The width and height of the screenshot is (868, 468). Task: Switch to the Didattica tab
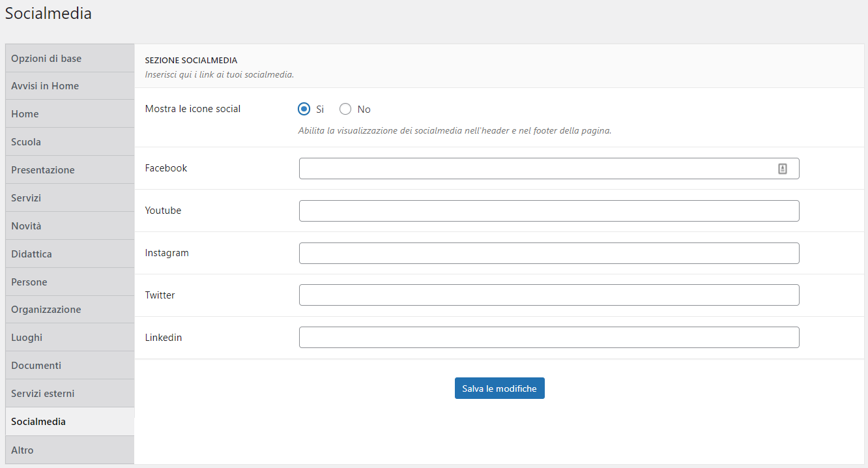[70, 254]
